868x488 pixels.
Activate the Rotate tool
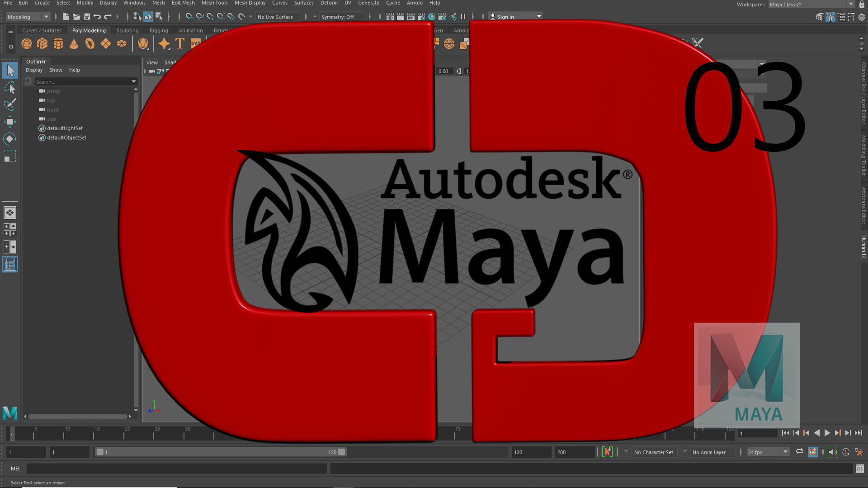(x=10, y=139)
